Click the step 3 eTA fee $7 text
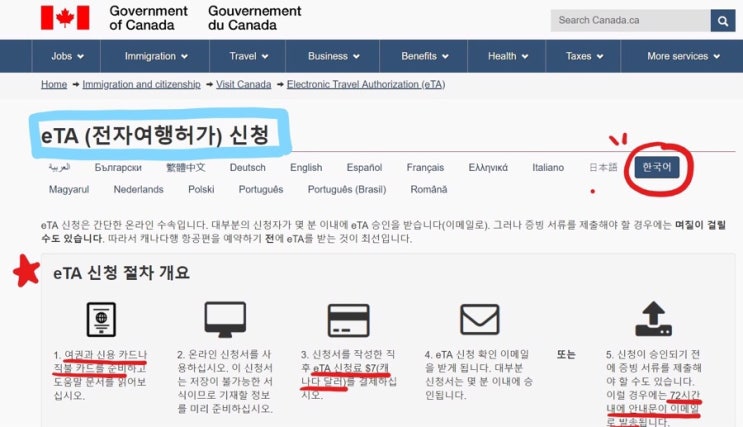This screenshot has height=427, width=743. tap(349, 375)
